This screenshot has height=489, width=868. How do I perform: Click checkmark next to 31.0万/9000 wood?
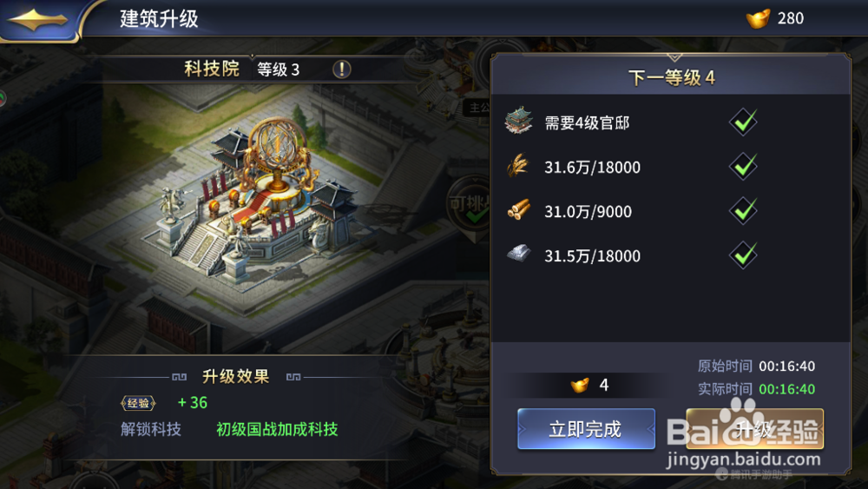(744, 210)
